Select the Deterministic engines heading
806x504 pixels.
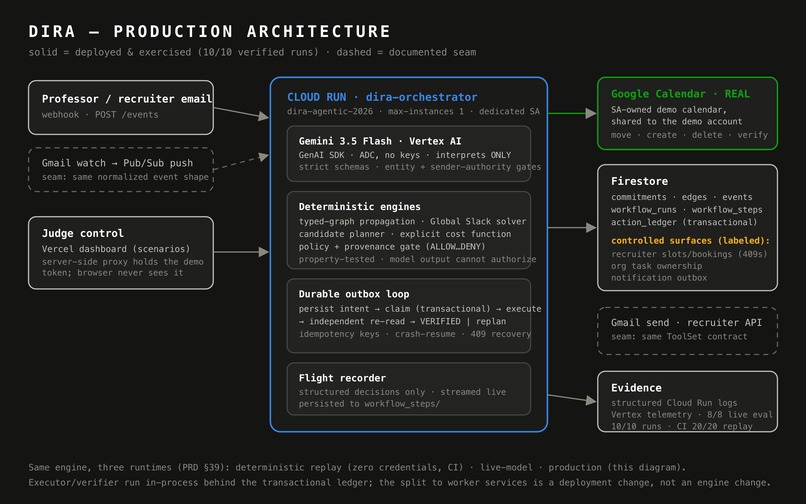click(360, 206)
